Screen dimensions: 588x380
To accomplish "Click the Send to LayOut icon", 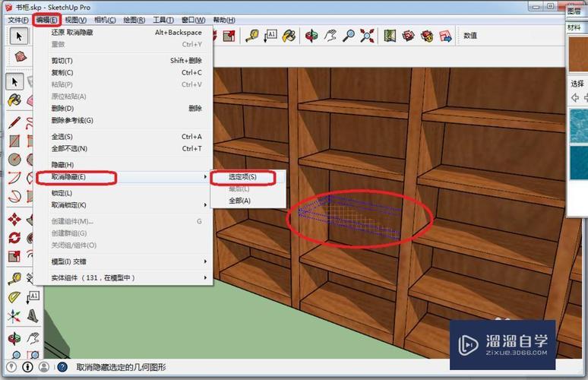I will pos(445,36).
